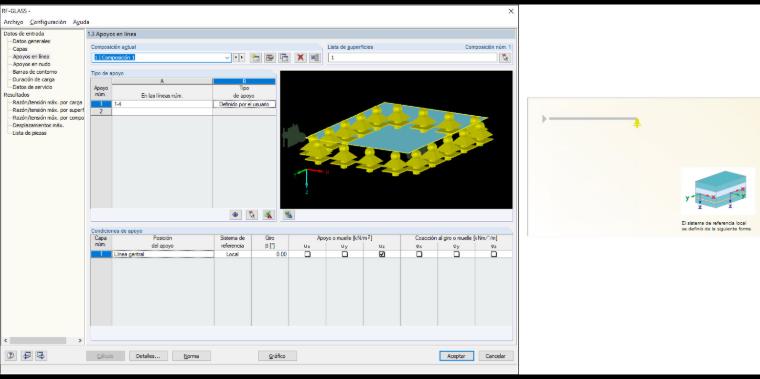Image resolution: width=760 pixels, height=379 pixels.
Task: Click the copy composition icon
Action: tap(284, 58)
